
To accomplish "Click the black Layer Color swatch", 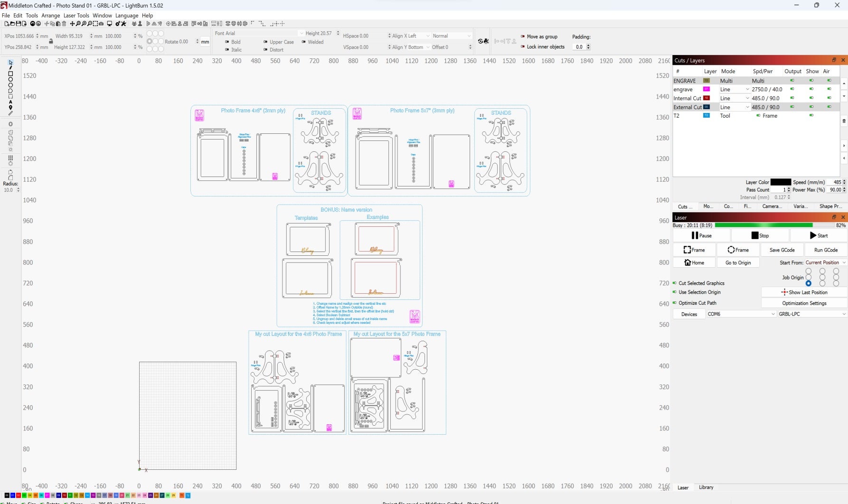I will 781,182.
